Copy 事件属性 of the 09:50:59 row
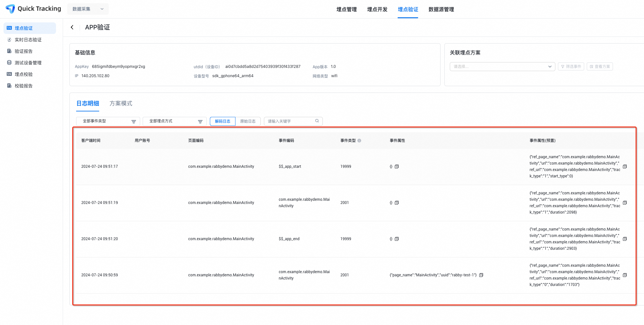644x325 pixels. [481, 275]
